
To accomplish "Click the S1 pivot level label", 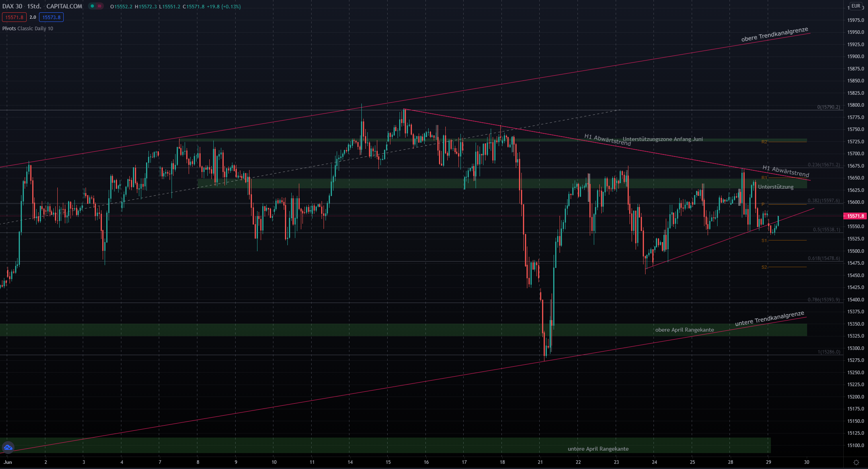I will pyautogui.click(x=764, y=240).
